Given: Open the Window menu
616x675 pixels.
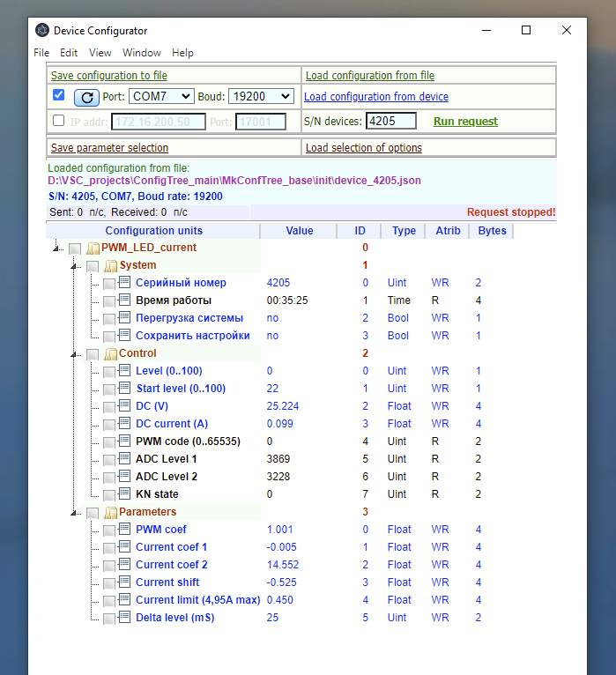Looking at the screenshot, I should pos(142,53).
